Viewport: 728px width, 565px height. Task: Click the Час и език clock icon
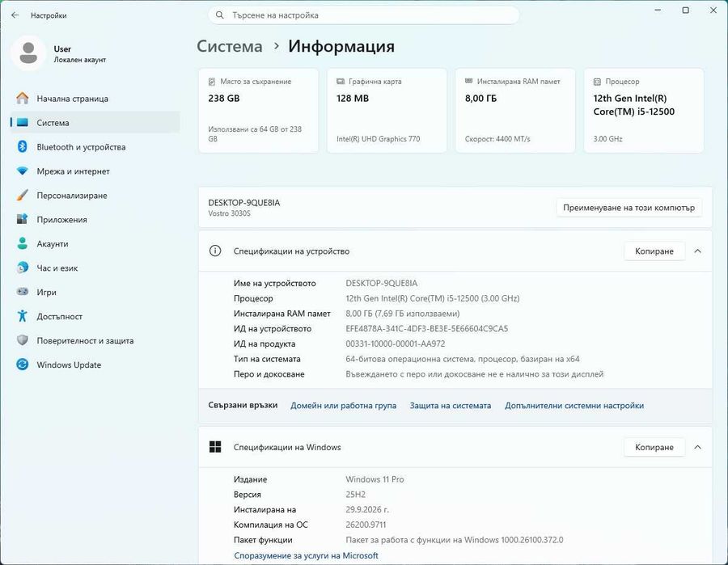pyautogui.click(x=23, y=268)
